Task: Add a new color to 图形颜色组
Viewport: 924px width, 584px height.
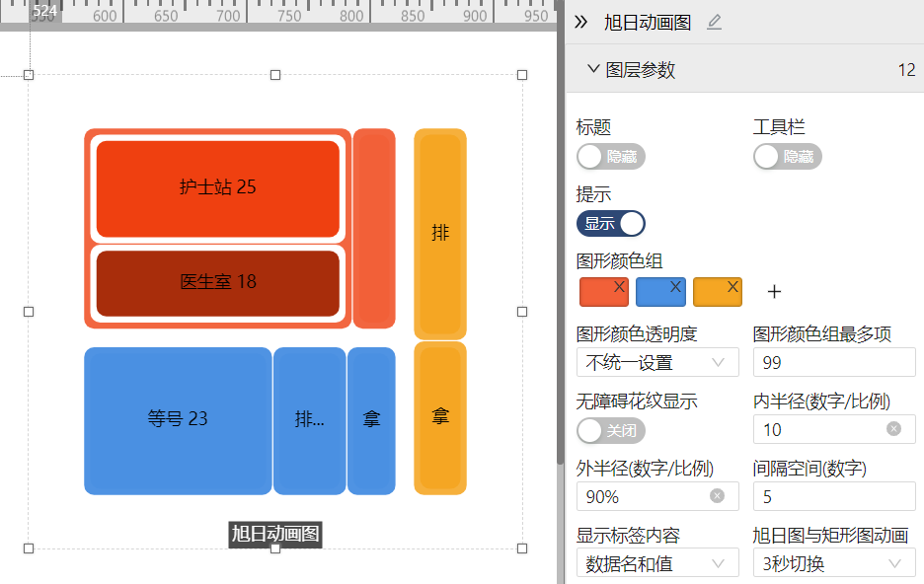Action: pyautogui.click(x=774, y=292)
